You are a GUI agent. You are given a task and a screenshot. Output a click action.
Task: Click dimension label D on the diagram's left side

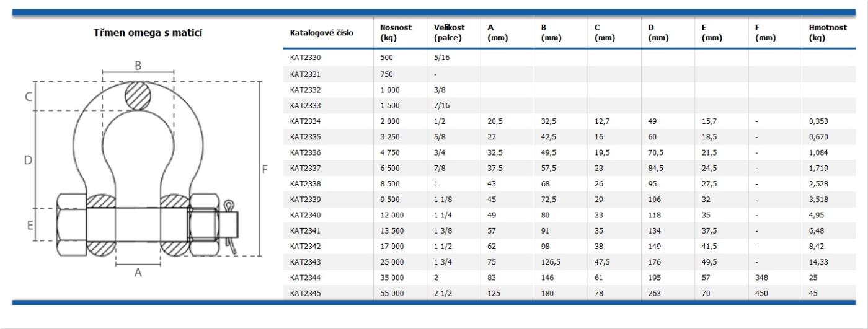[x=28, y=160]
